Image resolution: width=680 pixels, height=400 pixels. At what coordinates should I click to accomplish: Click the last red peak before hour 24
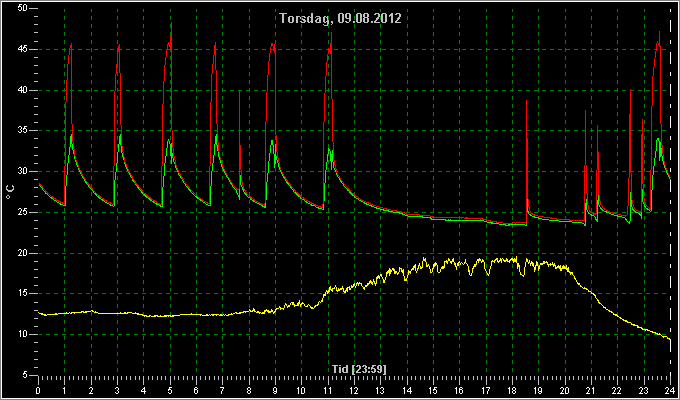(x=660, y=33)
